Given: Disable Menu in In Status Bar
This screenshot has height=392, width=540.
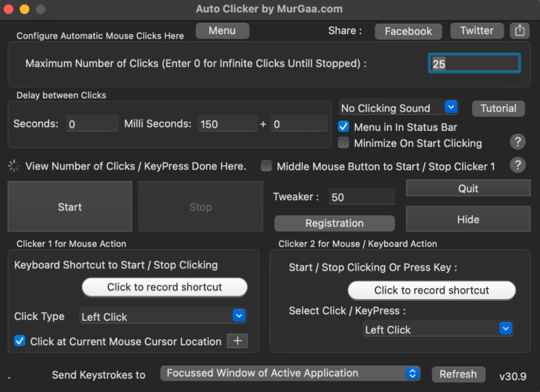Looking at the screenshot, I should click(343, 127).
